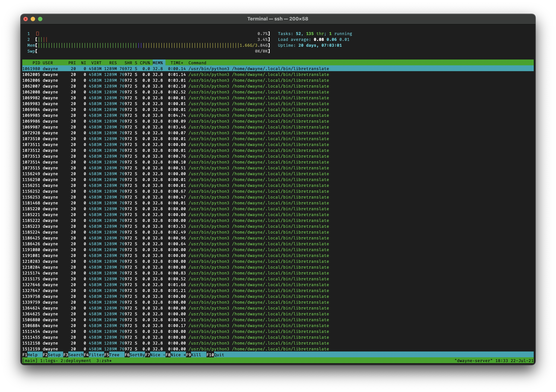Select process row PID 1062008
This screenshot has height=392, width=556.
click(x=278, y=92)
